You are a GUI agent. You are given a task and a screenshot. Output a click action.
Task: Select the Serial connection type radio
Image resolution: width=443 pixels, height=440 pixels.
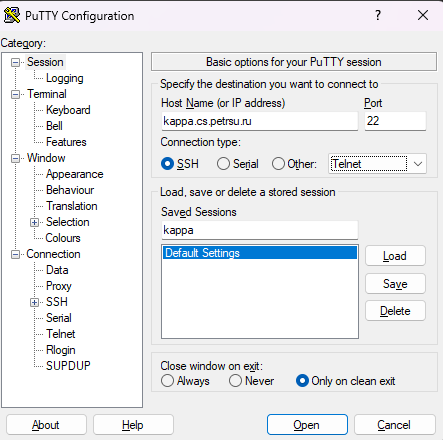(x=223, y=164)
